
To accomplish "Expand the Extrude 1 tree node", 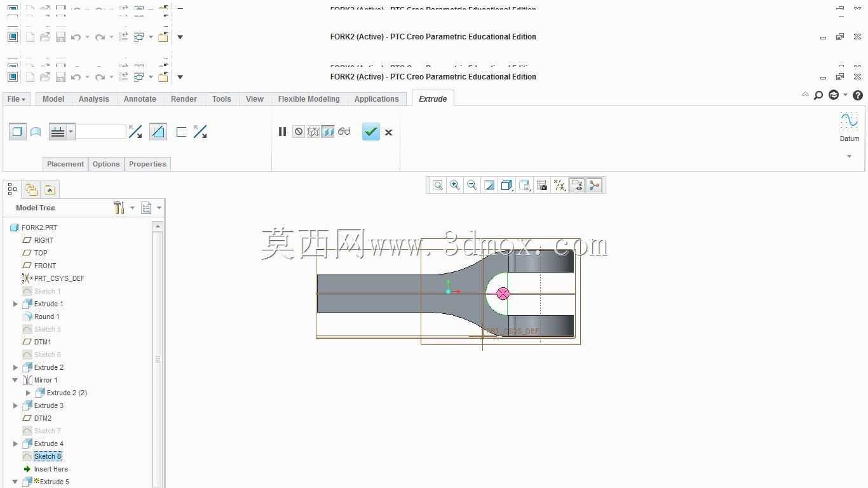I will click(16, 304).
